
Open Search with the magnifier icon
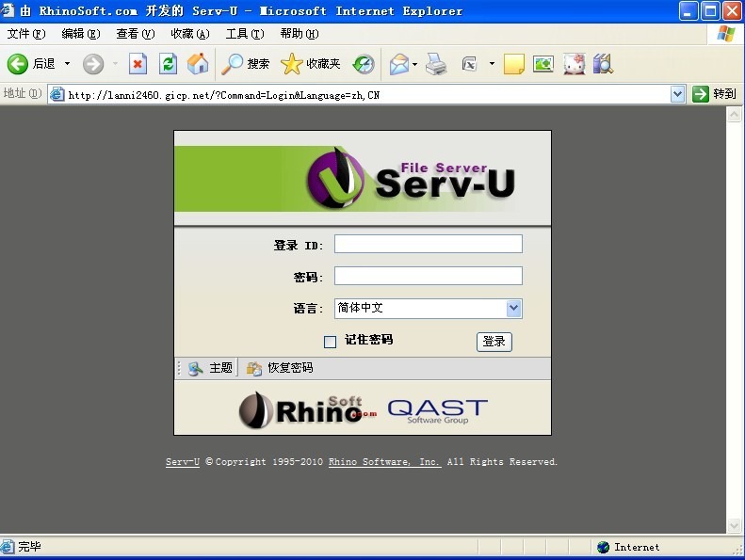pyautogui.click(x=233, y=64)
